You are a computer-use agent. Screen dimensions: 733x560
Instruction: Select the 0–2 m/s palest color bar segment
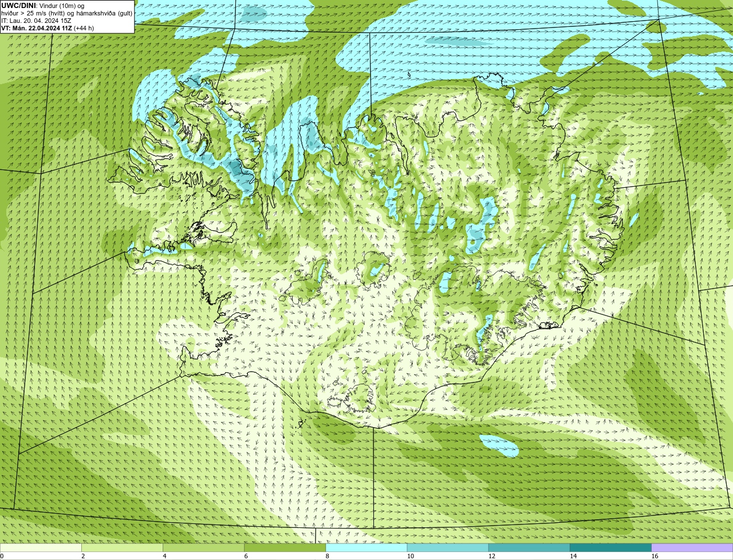[41, 547]
